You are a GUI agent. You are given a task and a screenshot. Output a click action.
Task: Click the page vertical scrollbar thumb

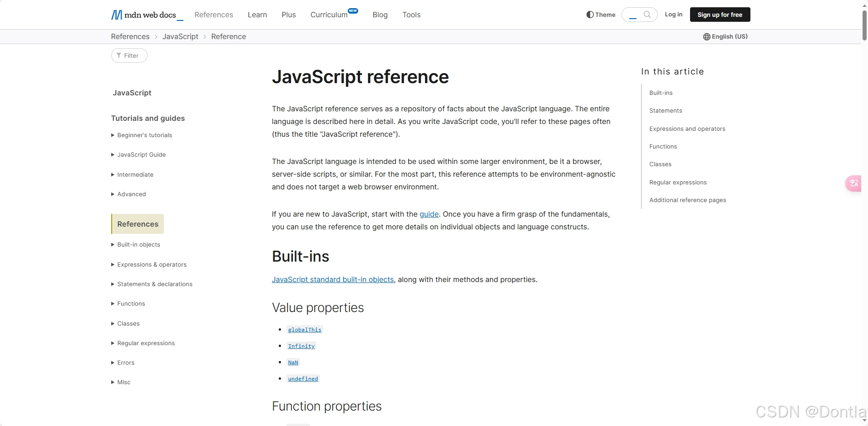coord(864,25)
